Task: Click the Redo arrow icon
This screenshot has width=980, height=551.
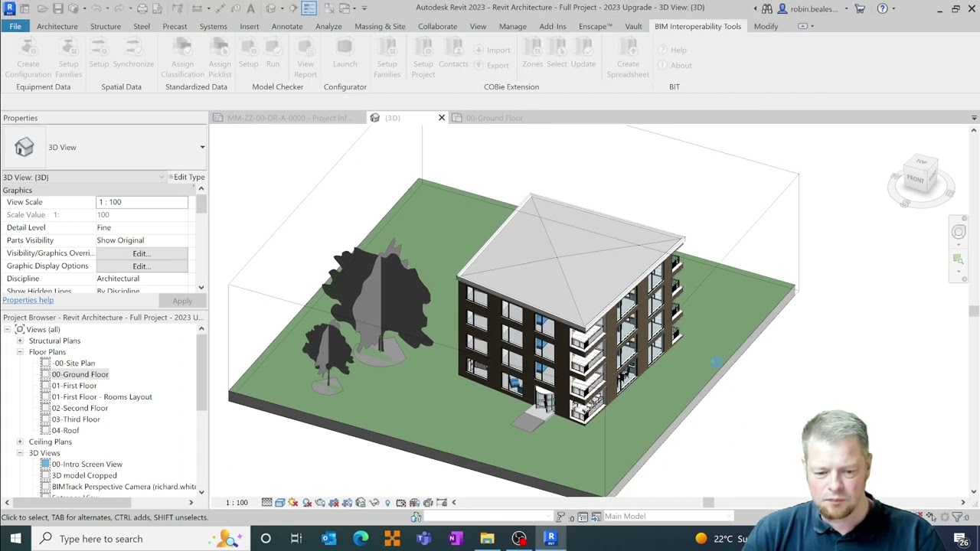Action: (x=120, y=8)
